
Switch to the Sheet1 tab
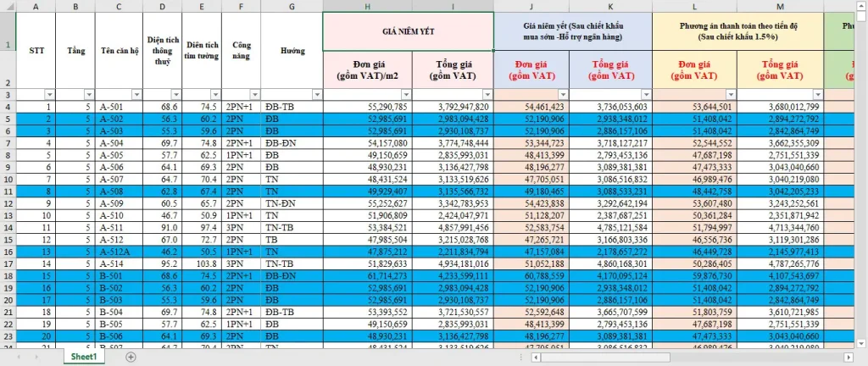point(84,358)
